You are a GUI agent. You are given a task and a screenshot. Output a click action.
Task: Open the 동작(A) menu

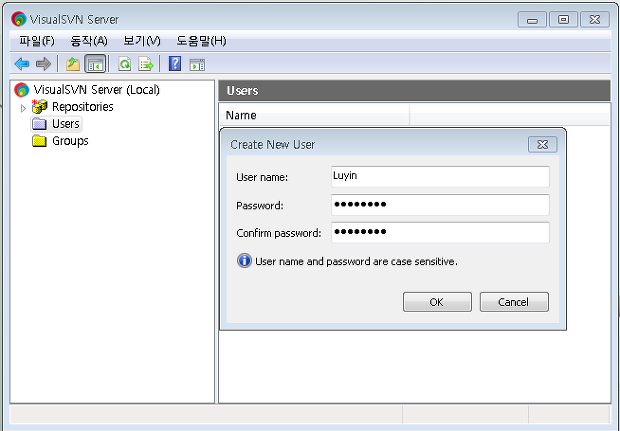click(89, 41)
